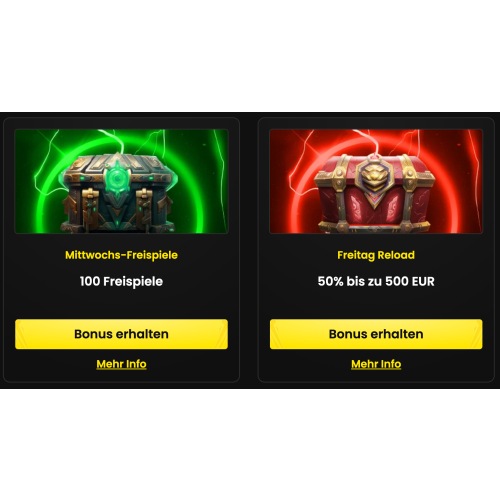Click the left gold latch on green chest
The height and width of the screenshot is (500, 500).
point(90,207)
